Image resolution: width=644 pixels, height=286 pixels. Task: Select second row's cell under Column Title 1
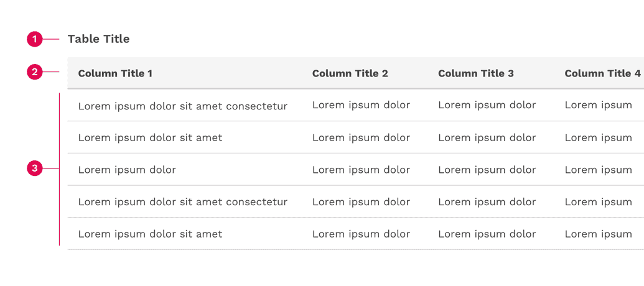click(x=150, y=138)
